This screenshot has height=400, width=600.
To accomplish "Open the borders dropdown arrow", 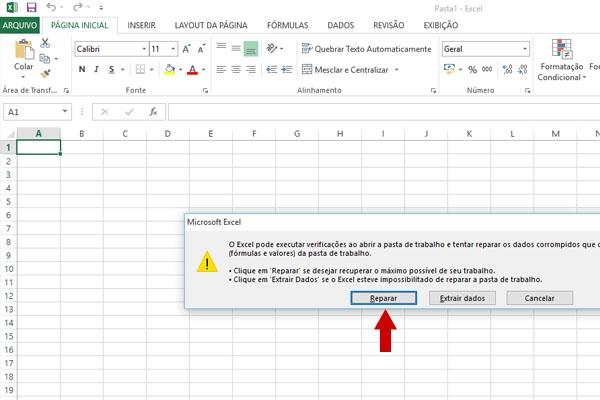I will (152, 70).
